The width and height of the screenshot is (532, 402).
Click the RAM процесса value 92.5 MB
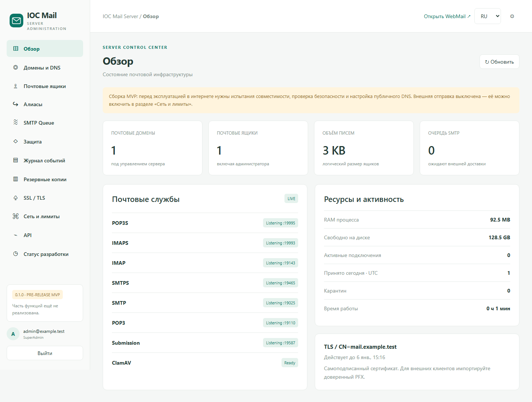[x=500, y=220]
